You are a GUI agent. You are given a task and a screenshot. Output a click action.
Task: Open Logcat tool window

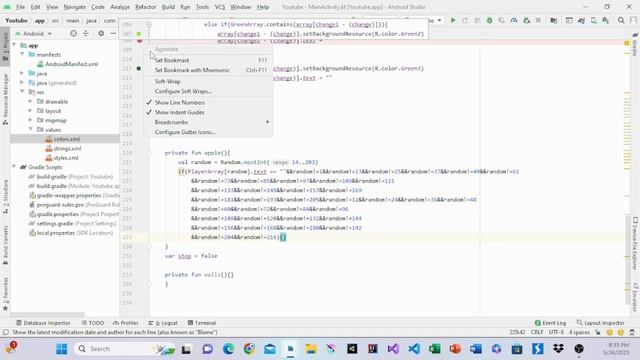coord(163,323)
